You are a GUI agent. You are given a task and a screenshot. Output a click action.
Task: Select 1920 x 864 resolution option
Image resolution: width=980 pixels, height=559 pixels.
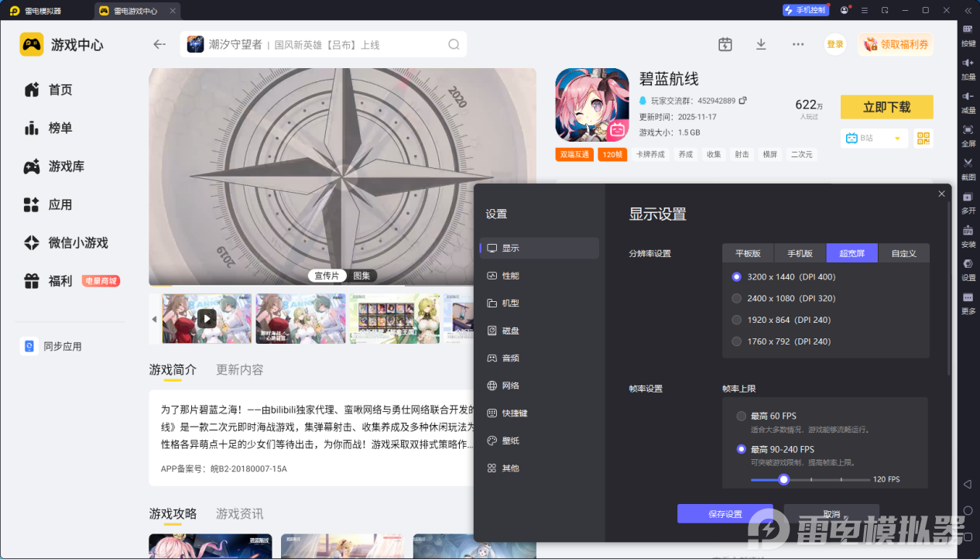(736, 320)
